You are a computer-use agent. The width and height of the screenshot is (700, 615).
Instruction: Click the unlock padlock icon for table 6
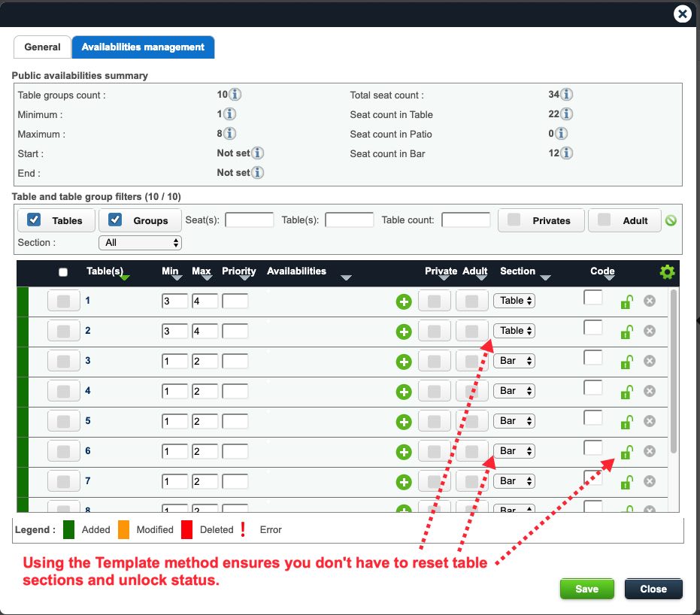(626, 451)
